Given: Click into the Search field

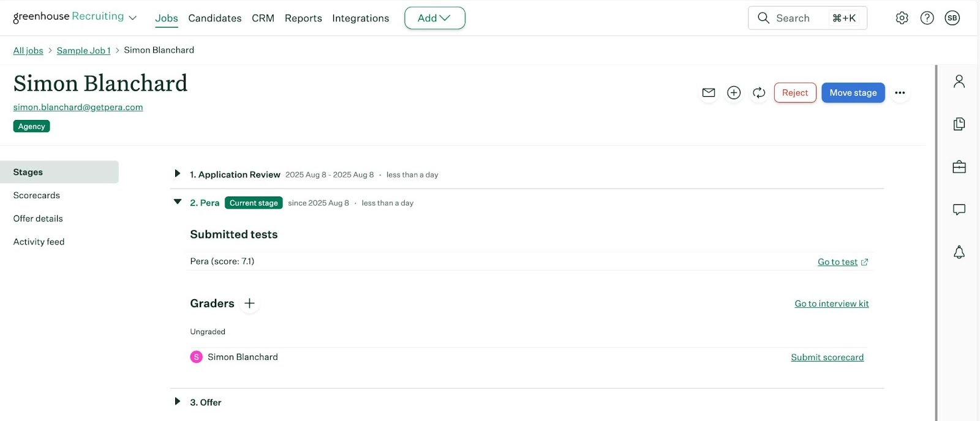Looking at the screenshot, I should 796,18.
